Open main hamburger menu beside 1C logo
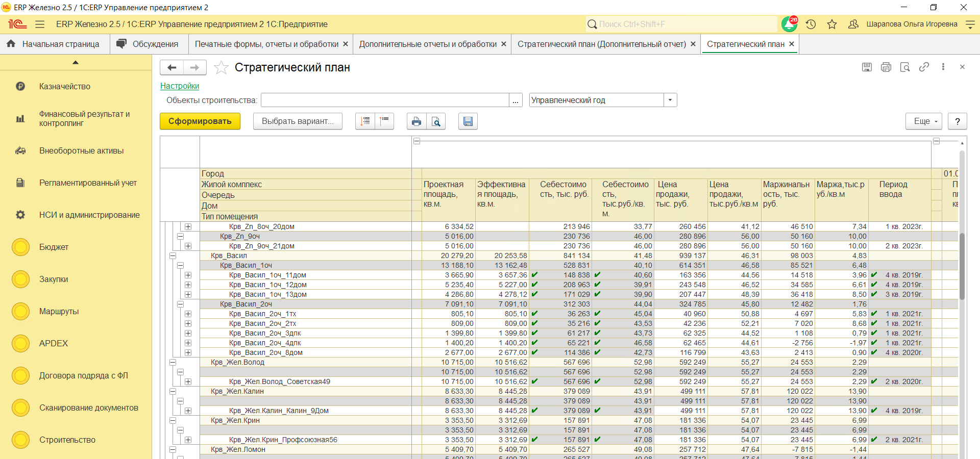This screenshot has height=459, width=980. (40, 24)
